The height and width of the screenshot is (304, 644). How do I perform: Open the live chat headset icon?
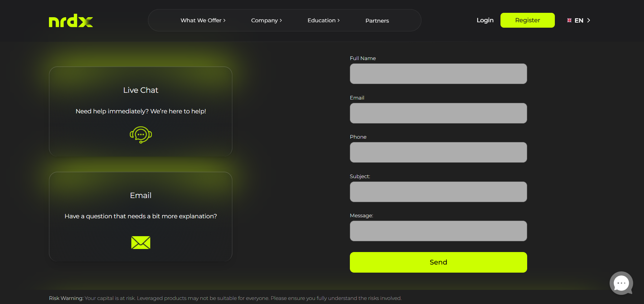(141, 135)
